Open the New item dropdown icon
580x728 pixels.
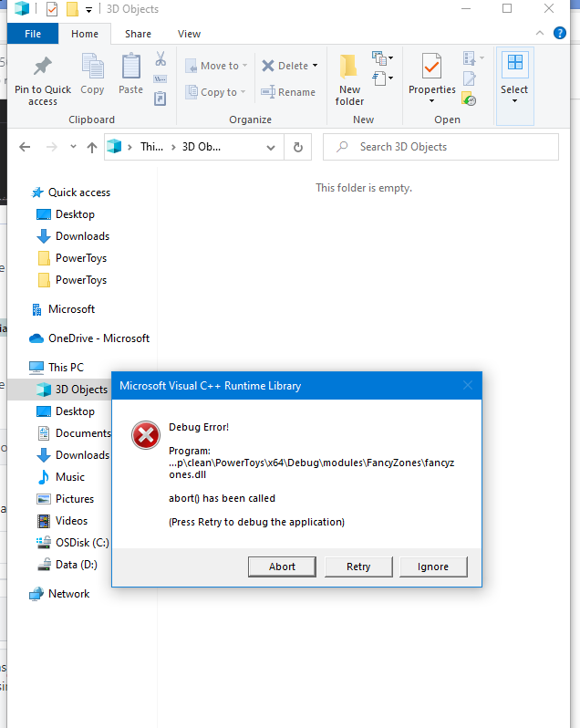(x=382, y=58)
